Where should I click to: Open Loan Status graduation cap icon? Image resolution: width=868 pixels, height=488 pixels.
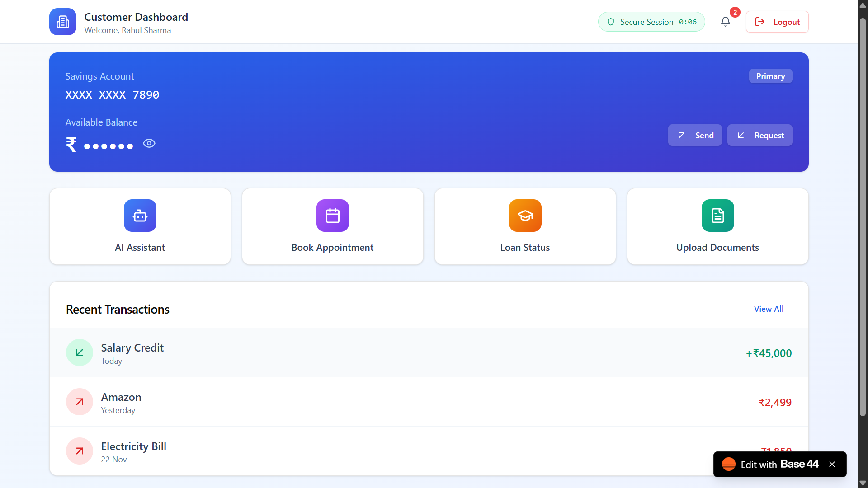pos(525,216)
